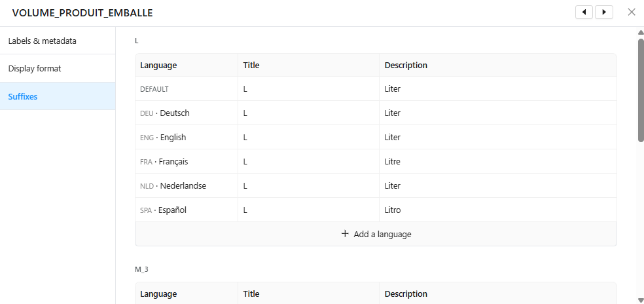
Task: Edit the DEFAULT row description Liter
Action: click(x=498, y=89)
